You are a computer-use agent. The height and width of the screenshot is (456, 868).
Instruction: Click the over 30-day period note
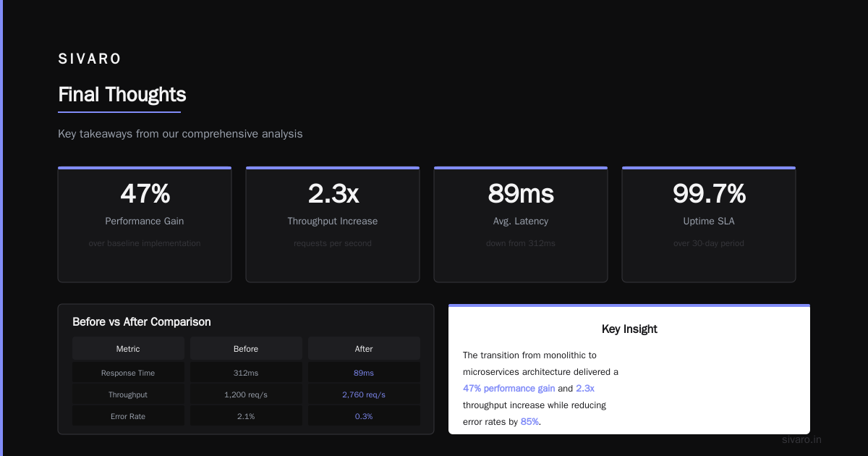click(709, 243)
